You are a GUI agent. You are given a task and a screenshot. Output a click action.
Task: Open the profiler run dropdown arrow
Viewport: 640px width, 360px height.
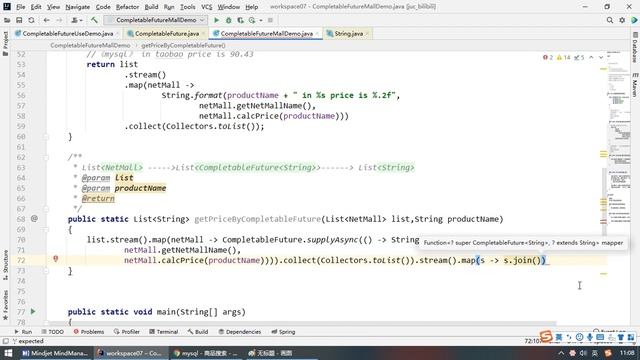pos(260,20)
